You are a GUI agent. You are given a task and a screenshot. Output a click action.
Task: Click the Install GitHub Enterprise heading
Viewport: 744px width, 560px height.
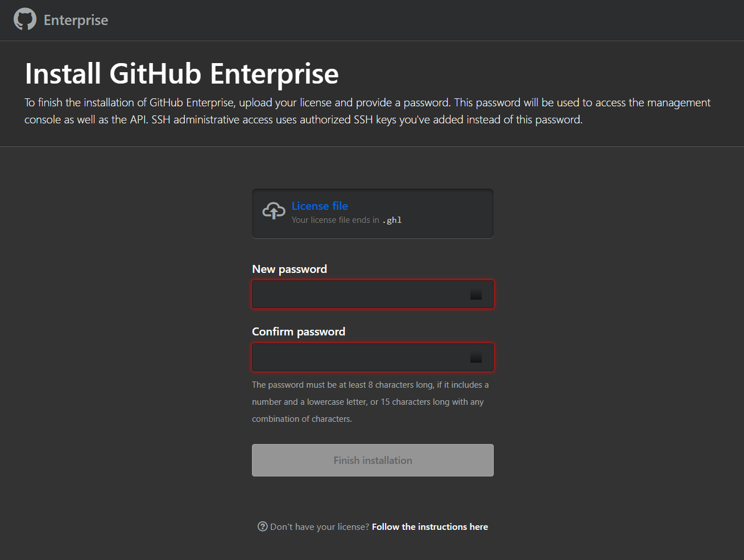[181, 74]
